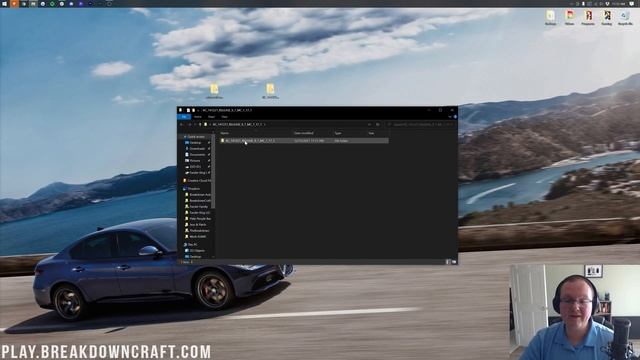Viewport: 640px width, 360px height.
Task: Switch to the Share ribbon tab
Action: pos(211,117)
